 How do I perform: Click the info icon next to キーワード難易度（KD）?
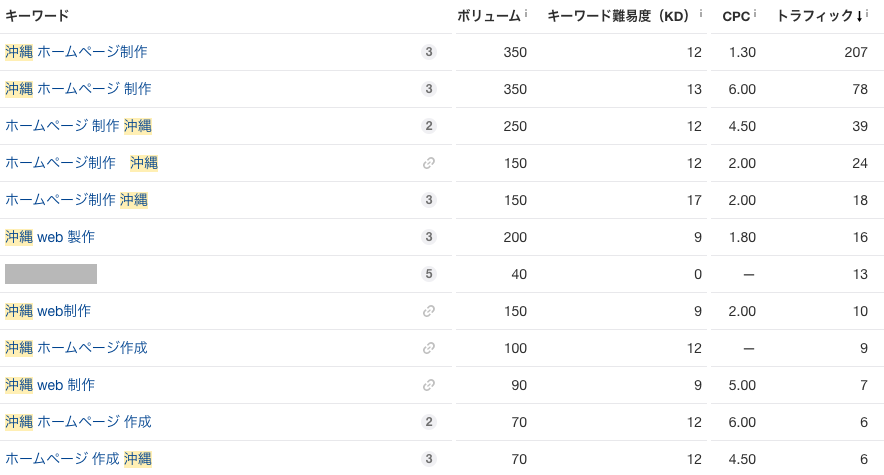[x=700, y=15]
